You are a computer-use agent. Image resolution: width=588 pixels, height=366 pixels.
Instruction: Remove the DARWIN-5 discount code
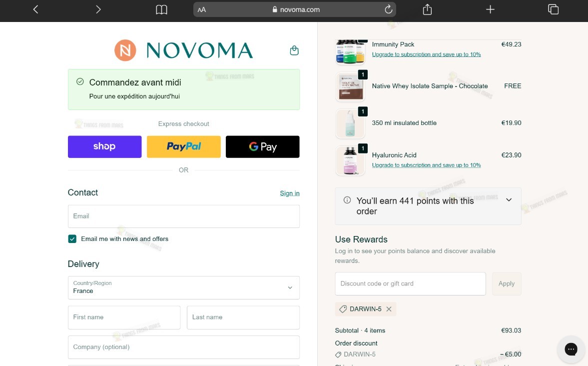coord(389,309)
